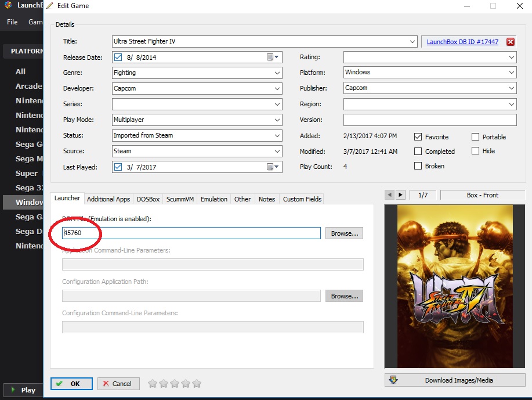Click the Ultra Street Fighter IV box art
The width and height of the screenshot is (532, 400).
coord(455,286)
